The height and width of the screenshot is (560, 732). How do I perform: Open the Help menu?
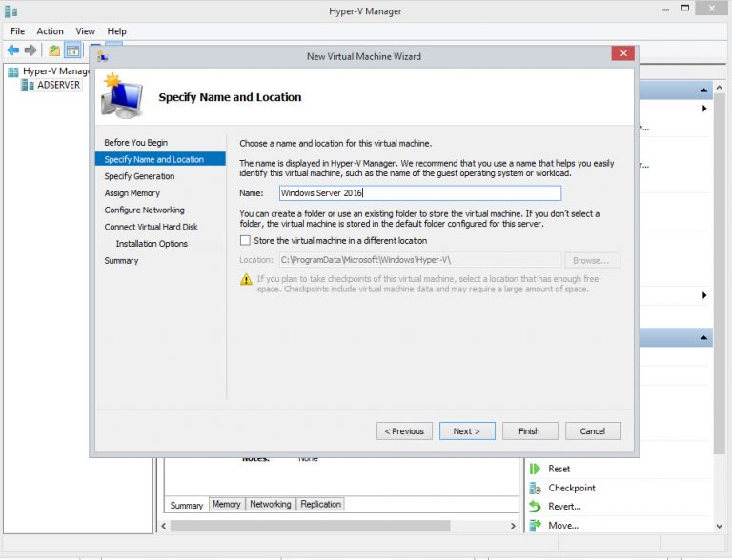click(116, 31)
